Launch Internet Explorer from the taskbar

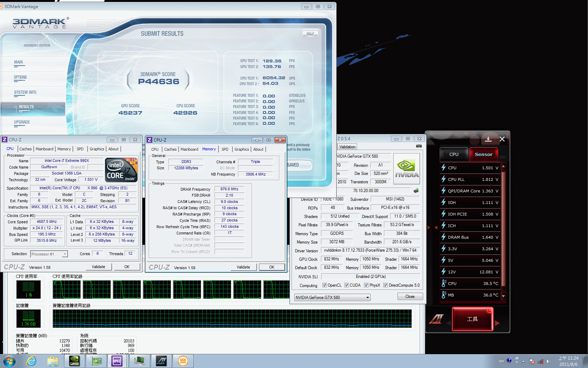pyautogui.click(x=31, y=361)
